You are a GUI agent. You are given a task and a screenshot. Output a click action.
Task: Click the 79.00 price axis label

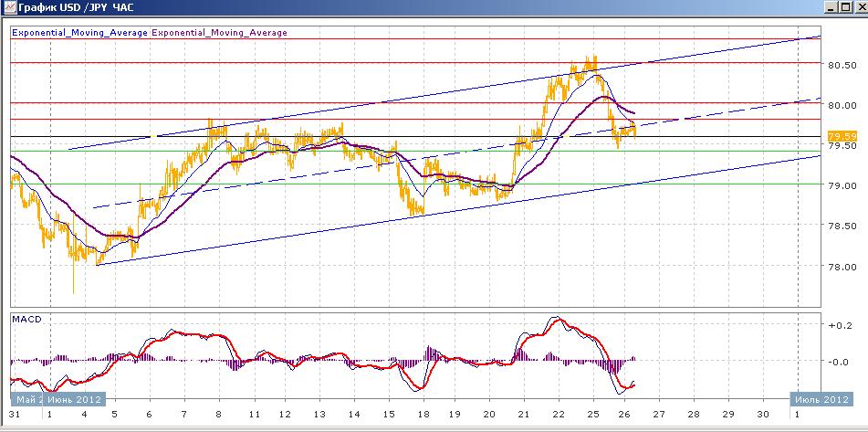coord(842,185)
